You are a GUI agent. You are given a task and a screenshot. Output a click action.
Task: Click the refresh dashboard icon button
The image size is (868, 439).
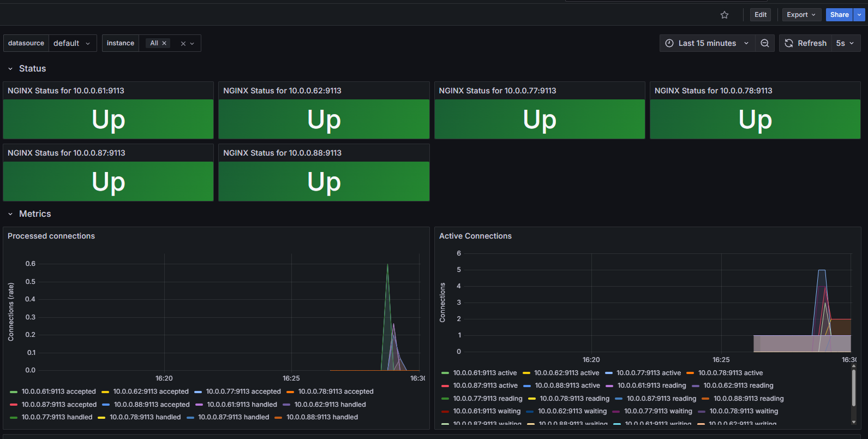(789, 43)
